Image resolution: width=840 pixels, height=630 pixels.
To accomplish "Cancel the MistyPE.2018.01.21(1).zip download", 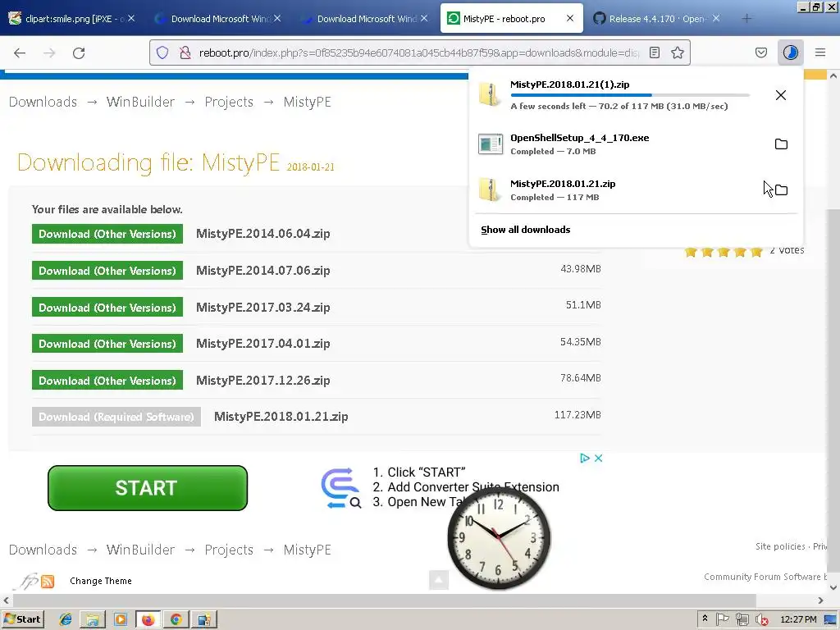I will [781, 95].
